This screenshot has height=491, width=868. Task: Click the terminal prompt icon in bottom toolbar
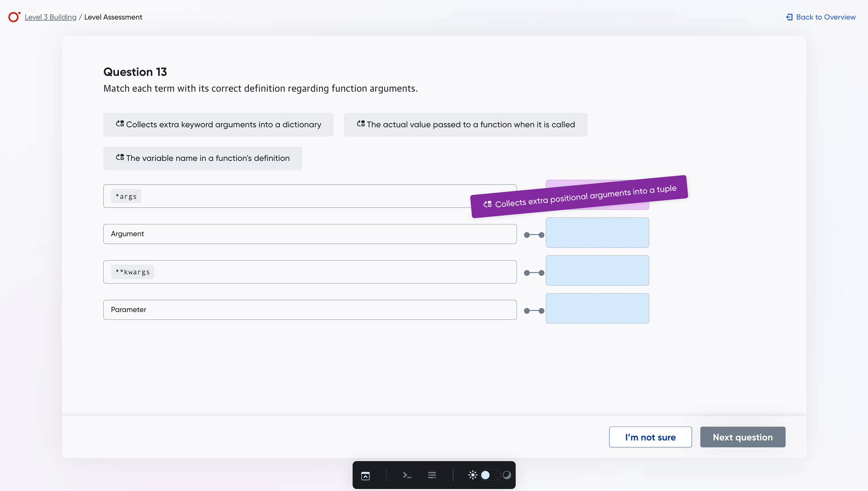407,475
